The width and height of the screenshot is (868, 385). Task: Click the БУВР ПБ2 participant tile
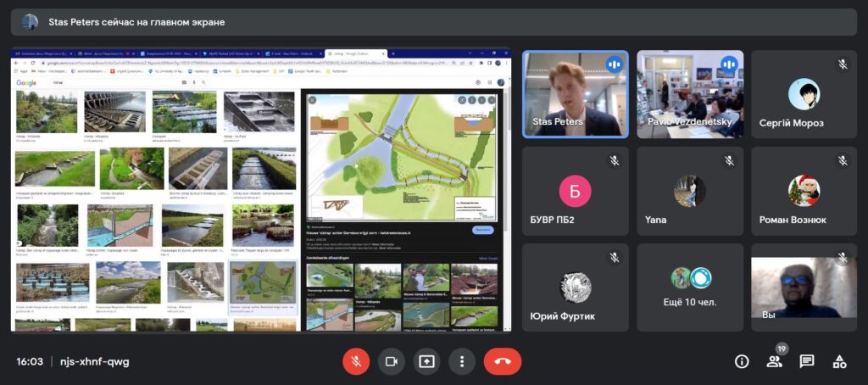(x=575, y=191)
